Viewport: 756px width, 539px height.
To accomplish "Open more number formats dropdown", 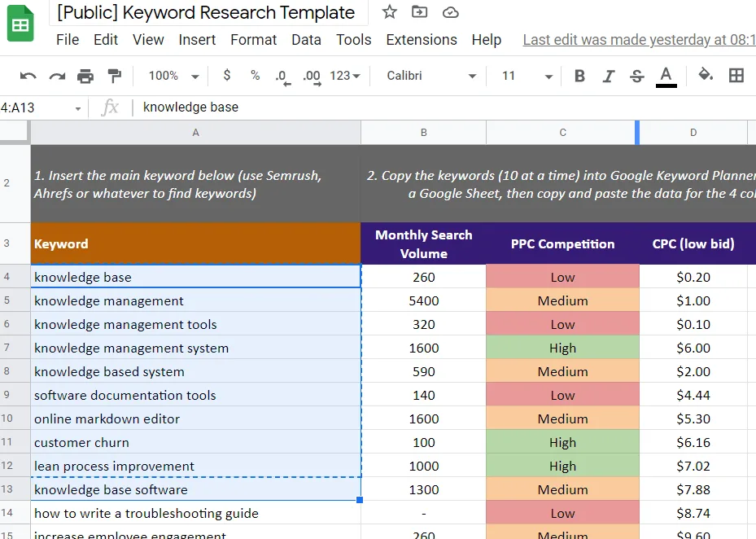I will tap(345, 76).
